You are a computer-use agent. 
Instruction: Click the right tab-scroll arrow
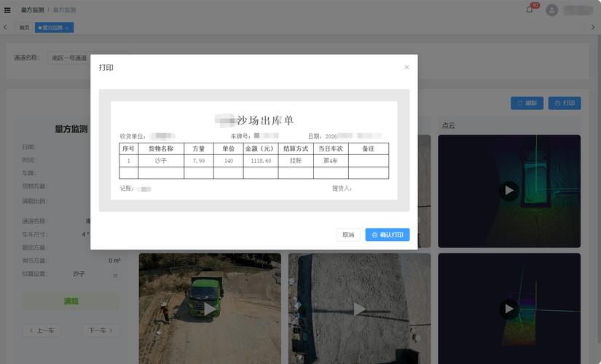(592, 28)
